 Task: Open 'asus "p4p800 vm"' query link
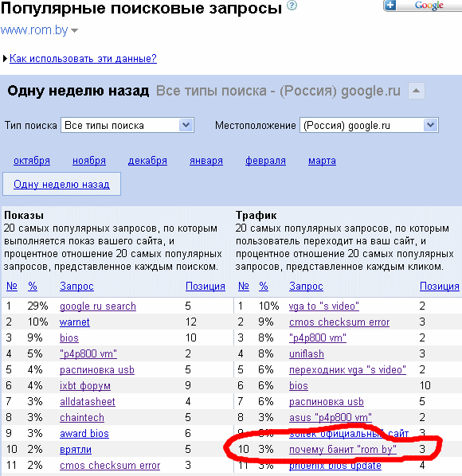(331, 418)
